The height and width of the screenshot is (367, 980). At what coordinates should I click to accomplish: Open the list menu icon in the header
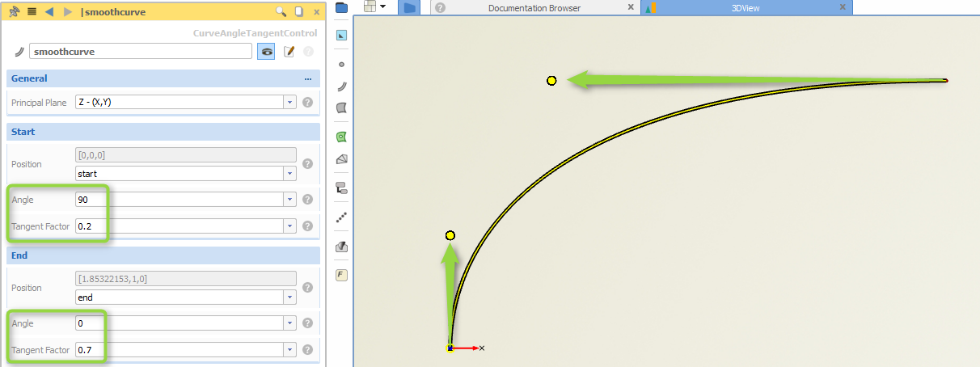(32, 12)
